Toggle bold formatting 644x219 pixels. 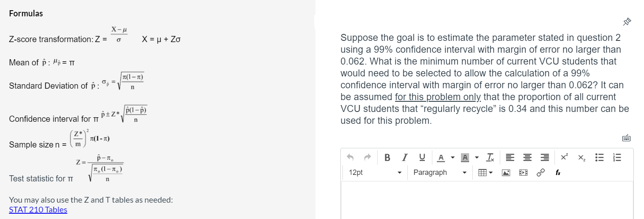tap(387, 157)
